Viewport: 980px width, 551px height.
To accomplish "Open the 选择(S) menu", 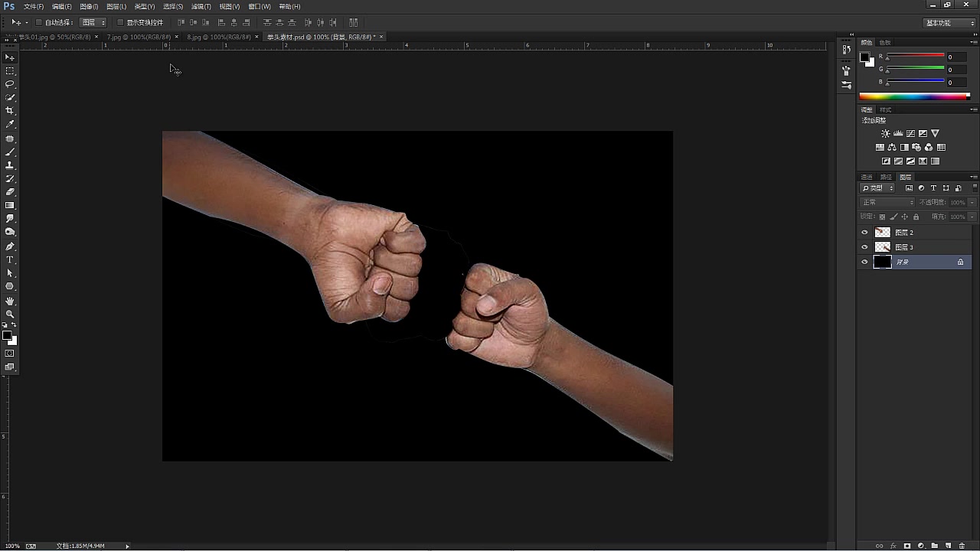I will point(173,6).
